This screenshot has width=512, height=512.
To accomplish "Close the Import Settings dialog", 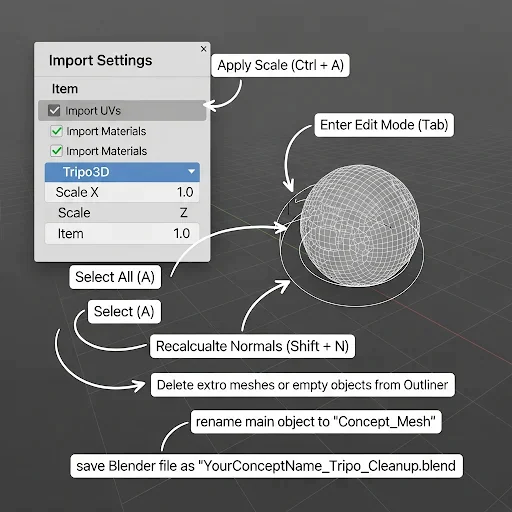I will point(204,49).
